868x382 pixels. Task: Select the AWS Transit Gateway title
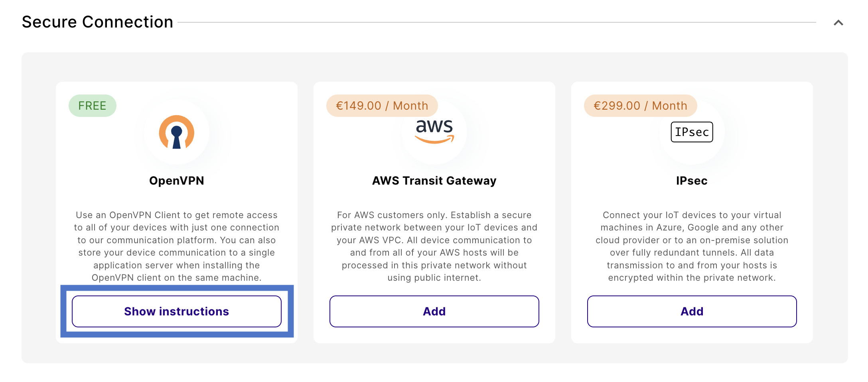click(x=434, y=181)
